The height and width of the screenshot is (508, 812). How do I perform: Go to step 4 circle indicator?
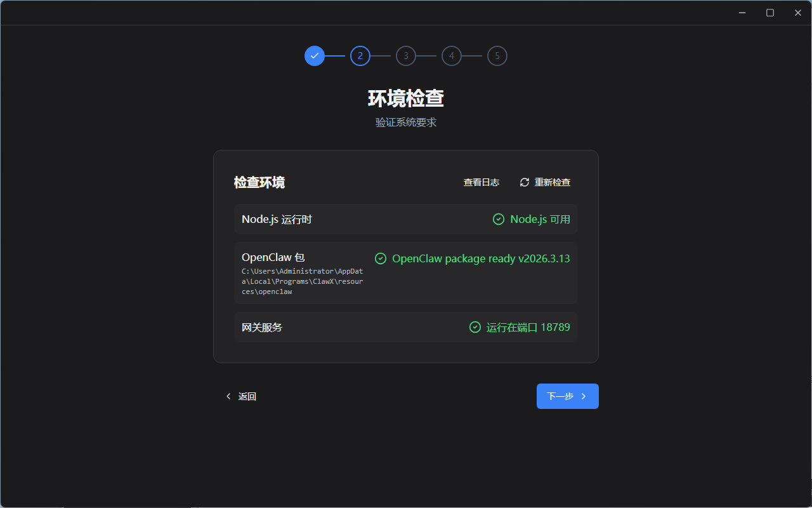click(452, 56)
